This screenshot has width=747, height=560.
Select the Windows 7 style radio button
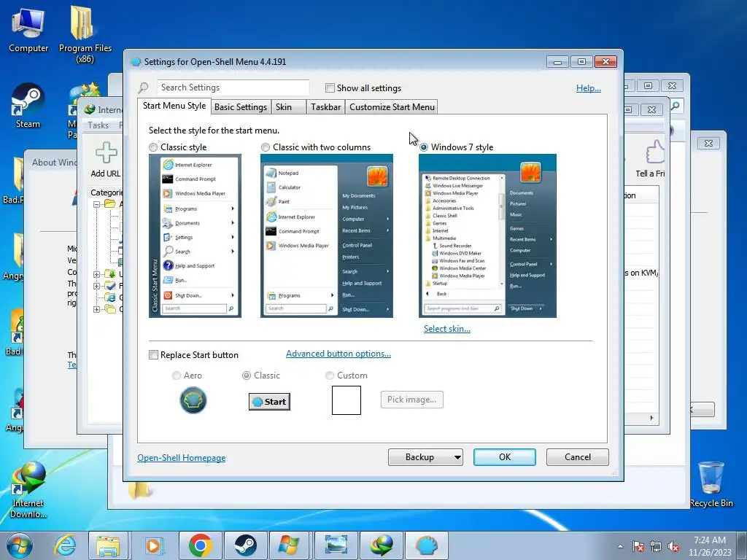coord(424,147)
